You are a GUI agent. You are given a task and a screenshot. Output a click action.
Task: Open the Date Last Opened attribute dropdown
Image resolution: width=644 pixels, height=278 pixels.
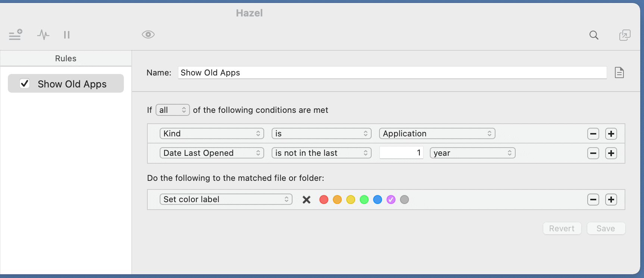(212, 153)
